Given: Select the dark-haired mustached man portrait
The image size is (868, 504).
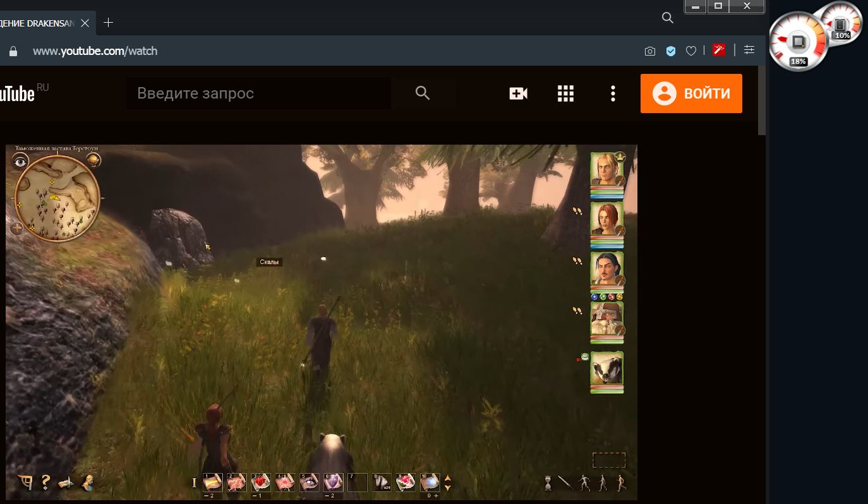Looking at the screenshot, I should 606,269.
